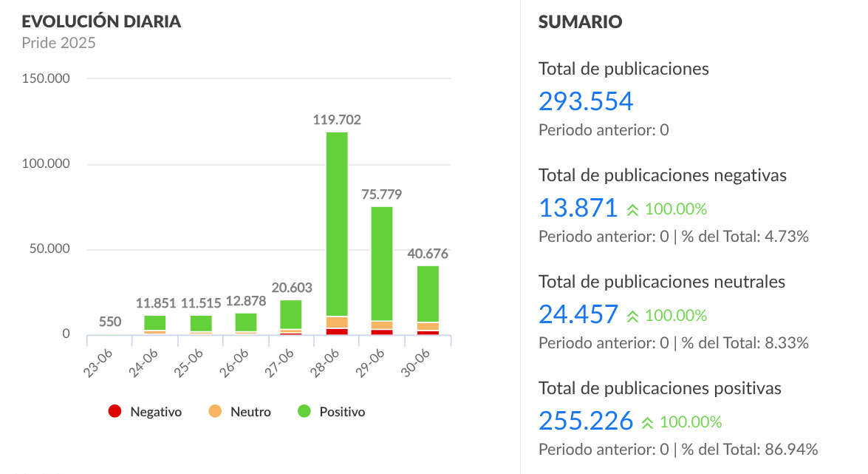Select the green segment of the 28-06 bar
This screenshot has width=868, height=474.
point(337,222)
